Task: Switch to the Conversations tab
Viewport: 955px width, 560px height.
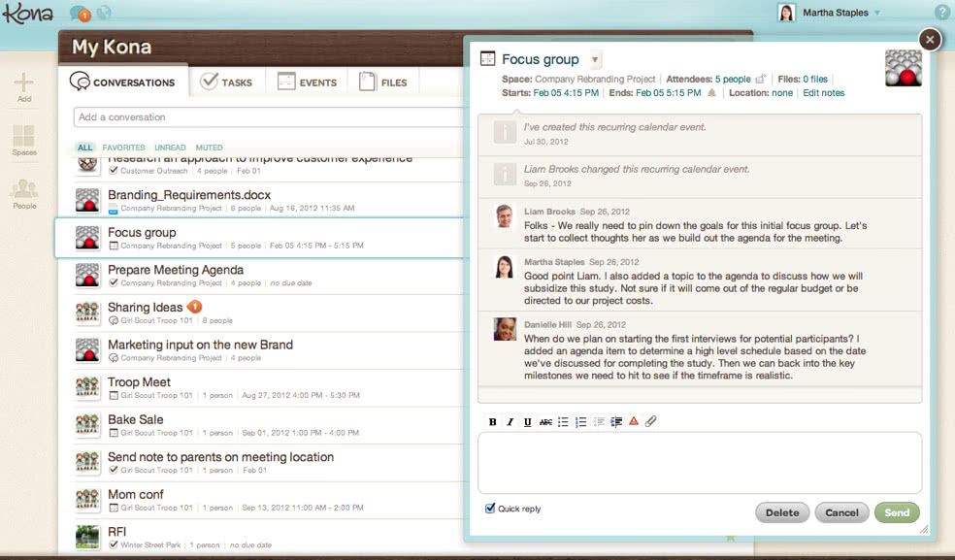Action: click(123, 82)
